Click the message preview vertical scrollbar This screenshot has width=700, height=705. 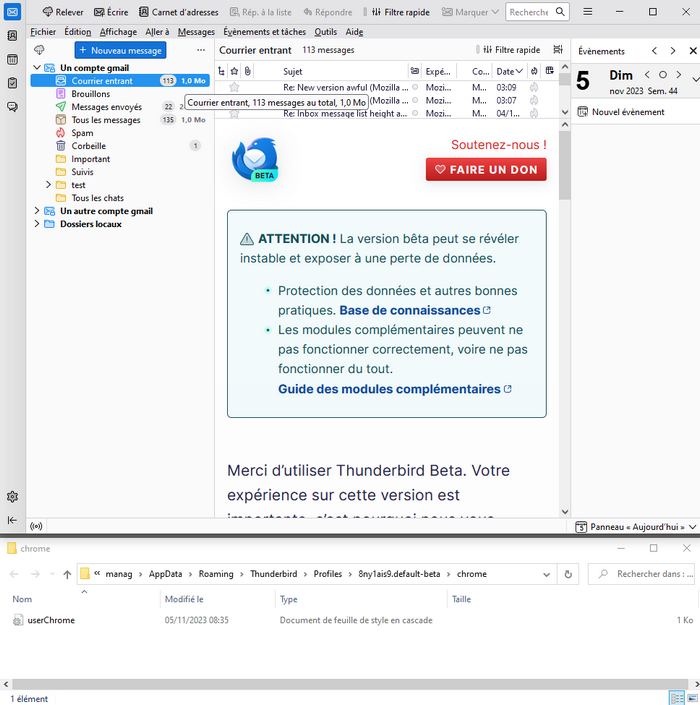pyautogui.click(x=564, y=300)
